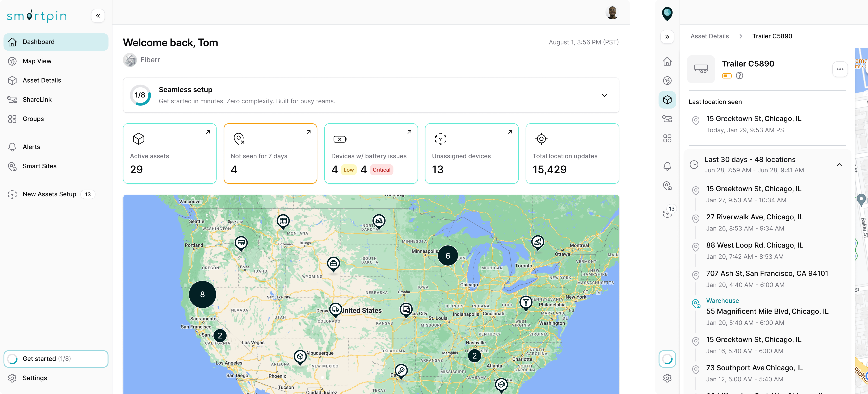
Task: Click the help question-mark icon under Trailer C5890
Action: [x=739, y=76]
